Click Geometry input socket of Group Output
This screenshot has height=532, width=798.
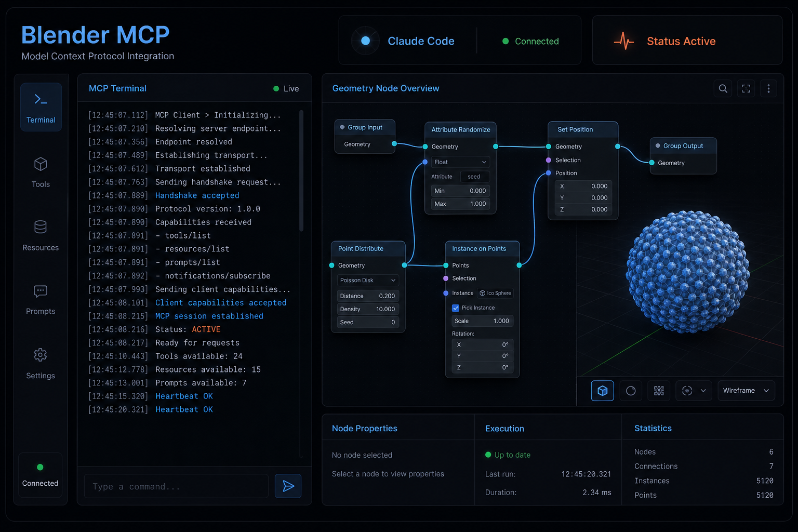651,163
